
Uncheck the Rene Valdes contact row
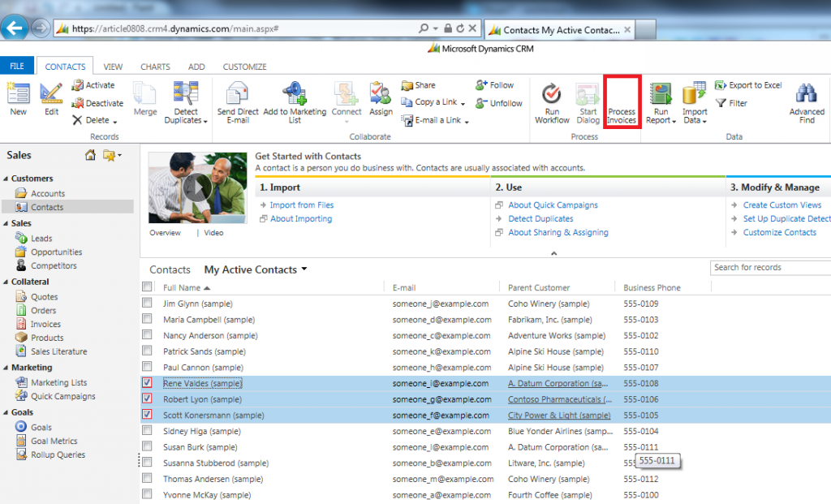[x=146, y=383]
